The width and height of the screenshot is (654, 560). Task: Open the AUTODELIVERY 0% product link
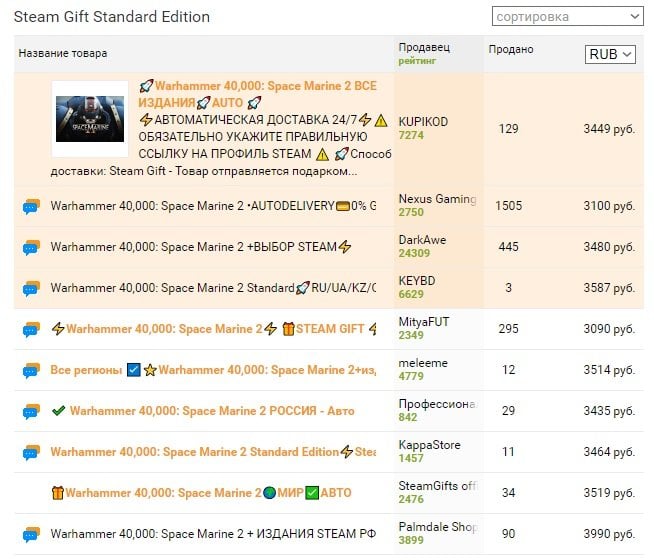pyautogui.click(x=213, y=206)
